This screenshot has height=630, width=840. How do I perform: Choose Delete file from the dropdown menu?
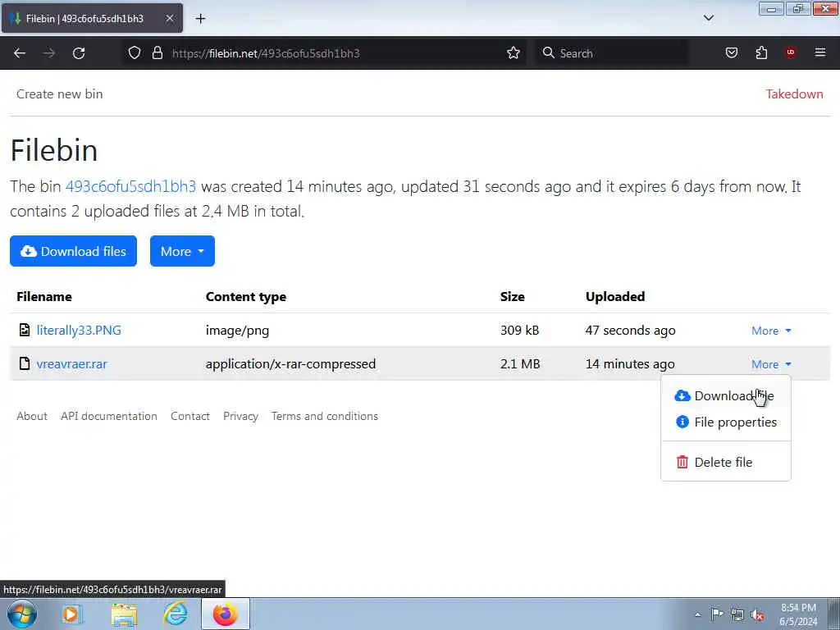tap(726, 462)
